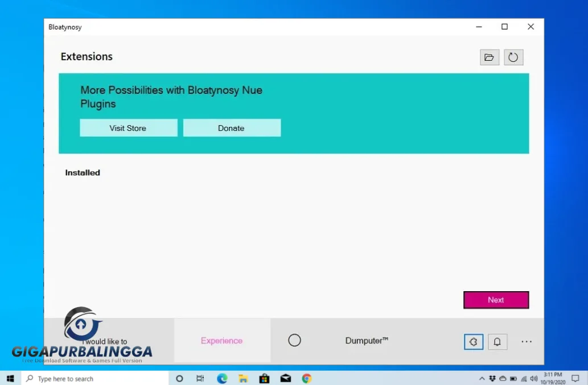This screenshot has height=385, width=588.
Task: Launch Microsoft Edge from taskbar
Action: 222,379
